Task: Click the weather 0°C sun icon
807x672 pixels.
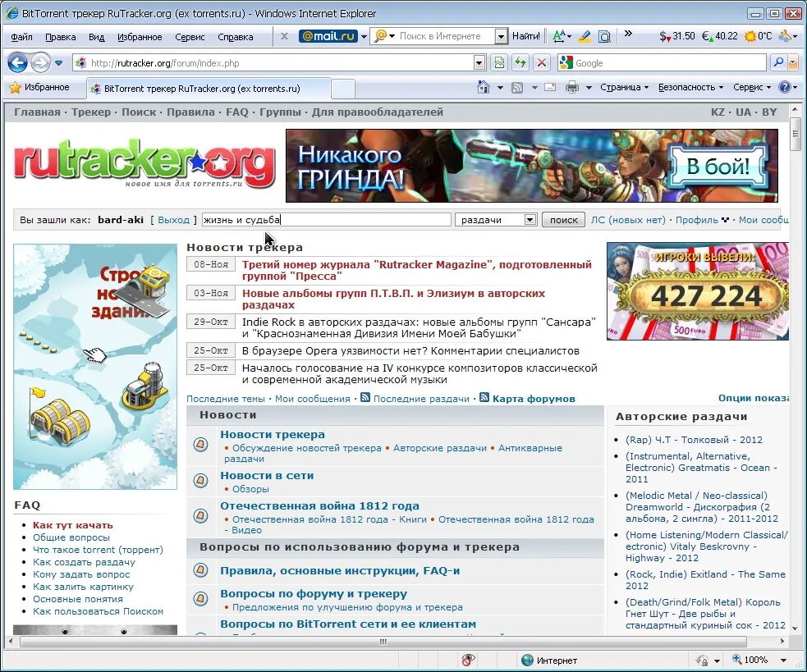Action: point(758,36)
